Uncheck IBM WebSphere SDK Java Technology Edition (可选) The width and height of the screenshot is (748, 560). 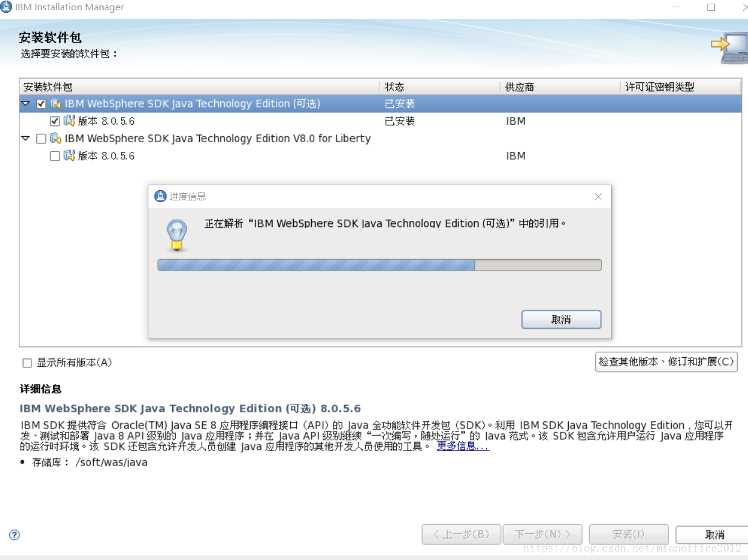point(41,104)
